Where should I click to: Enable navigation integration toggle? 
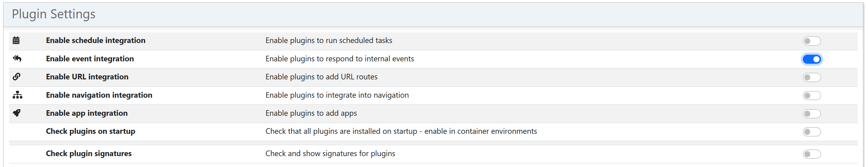pyautogui.click(x=812, y=96)
